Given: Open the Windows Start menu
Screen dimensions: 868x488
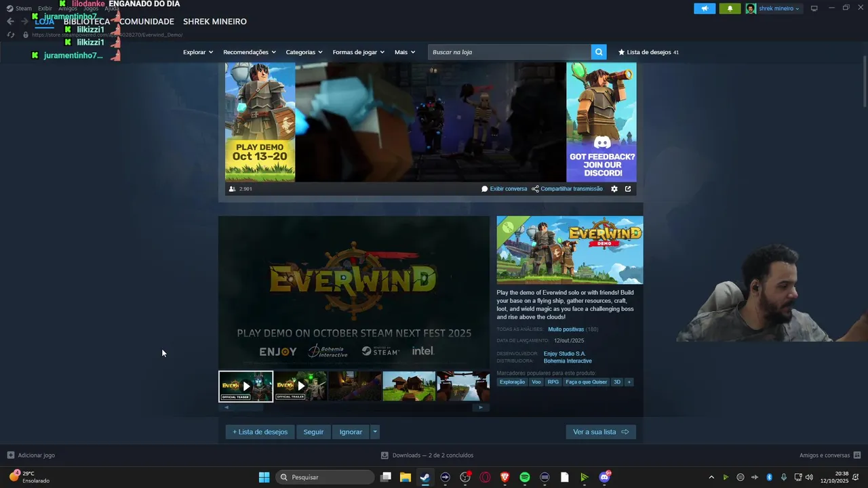Looking at the screenshot, I should pos(264,477).
